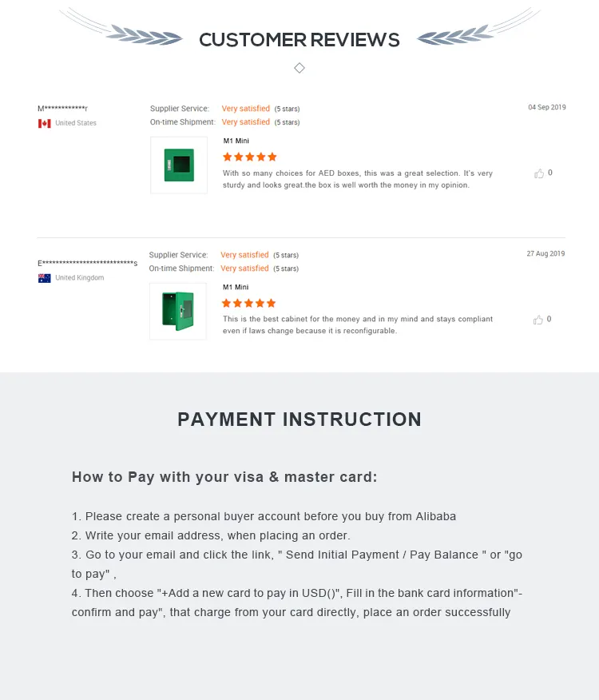Image resolution: width=599 pixels, height=700 pixels.
Task: Click the M1 Mini label in first review
Action: point(236,141)
